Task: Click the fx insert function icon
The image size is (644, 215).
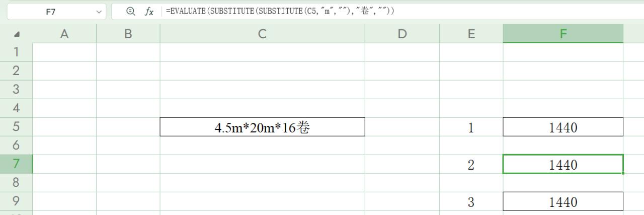Action: click(x=149, y=12)
